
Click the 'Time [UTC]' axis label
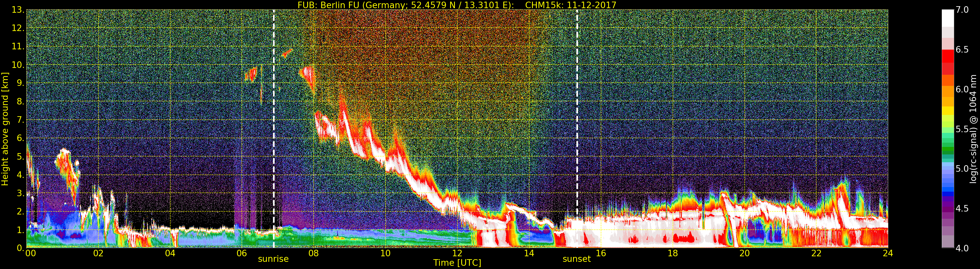click(x=457, y=262)
